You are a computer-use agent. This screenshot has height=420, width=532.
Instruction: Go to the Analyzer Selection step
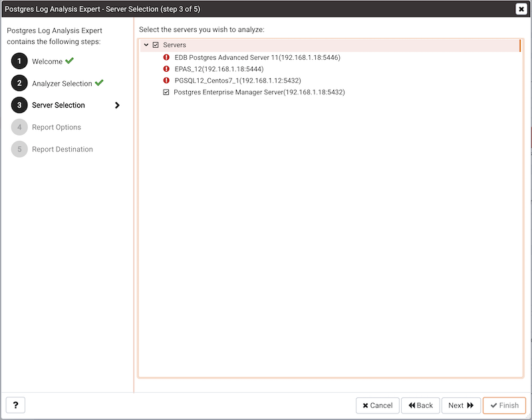tap(62, 83)
